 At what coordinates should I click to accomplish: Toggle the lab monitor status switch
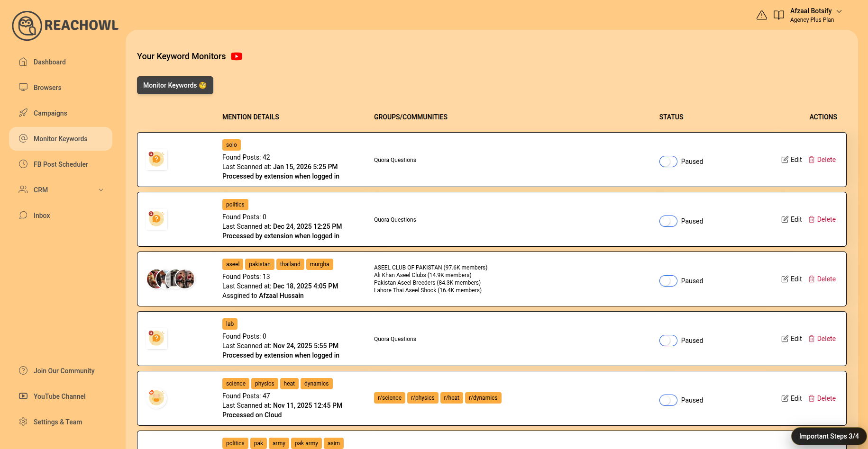pyautogui.click(x=668, y=341)
